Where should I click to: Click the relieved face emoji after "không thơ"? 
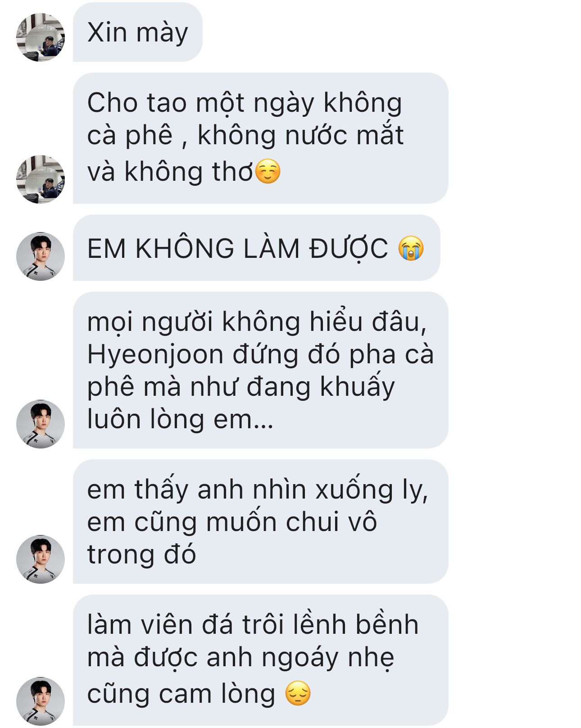[x=268, y=172]
